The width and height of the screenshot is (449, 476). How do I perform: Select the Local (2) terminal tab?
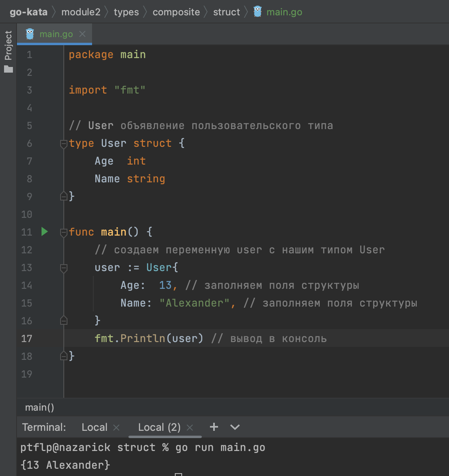coord(159,427)
